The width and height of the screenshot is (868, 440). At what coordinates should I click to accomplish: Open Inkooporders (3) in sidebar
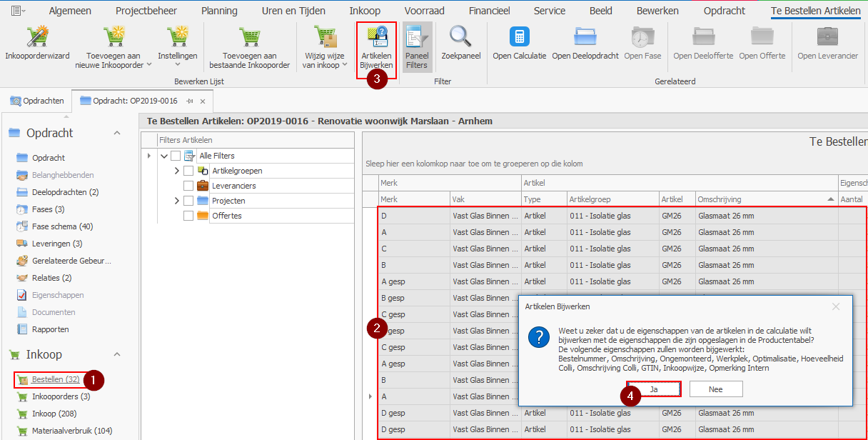tap(61, 396)
